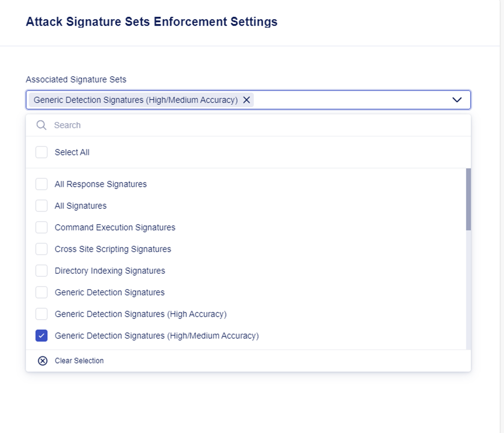Viewport: 504px width, 433px height.
Task: Click the Command Execution Signatures label
Action: point(115,228)
